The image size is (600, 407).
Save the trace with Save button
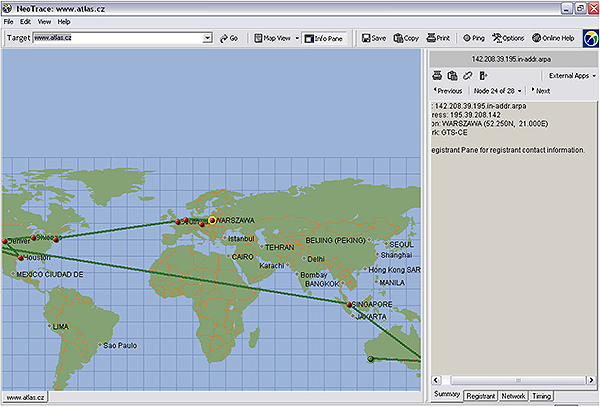[x=374, y=38]
